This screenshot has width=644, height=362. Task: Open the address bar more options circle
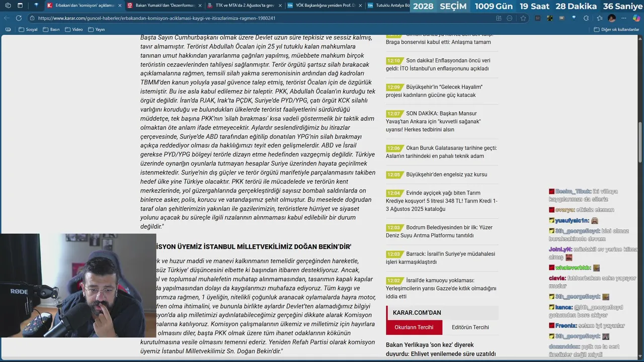click(x=510, y=18)
